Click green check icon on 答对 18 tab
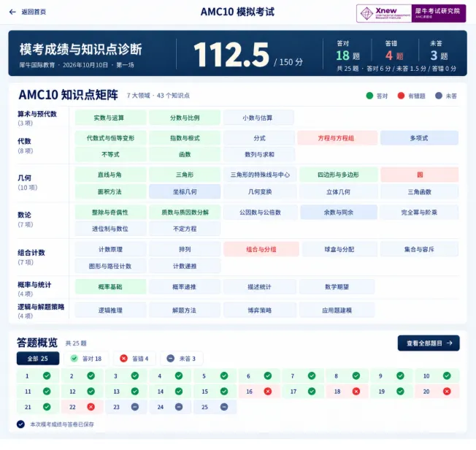The width and height of the screenshot is (476, 450). pyautogui.click(x=74, y=359)
